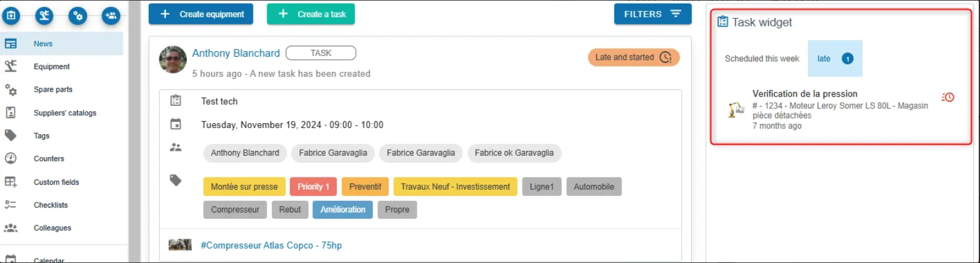Click the add task round icon
The image size is (980, 263).
click(x=11, y=15)
